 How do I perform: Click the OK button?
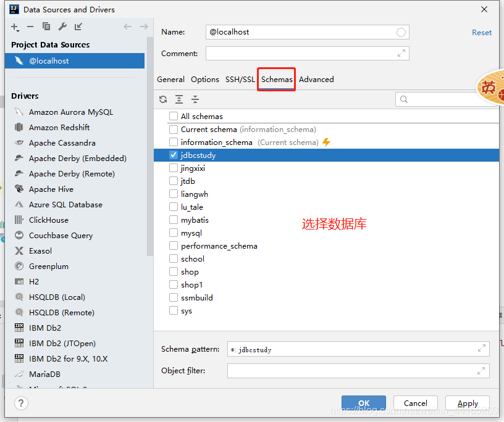[x=364, y=403]
